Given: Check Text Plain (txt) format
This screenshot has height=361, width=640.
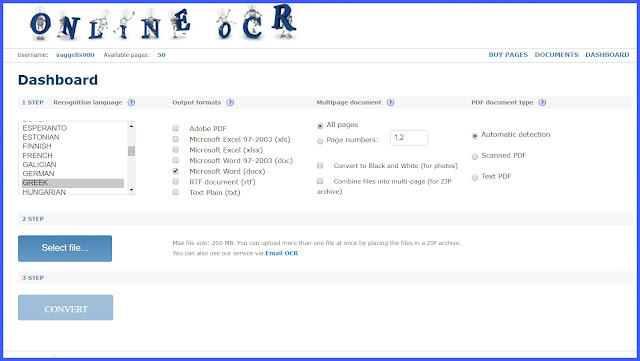Looking at the screenshot, I should point(176,192).
